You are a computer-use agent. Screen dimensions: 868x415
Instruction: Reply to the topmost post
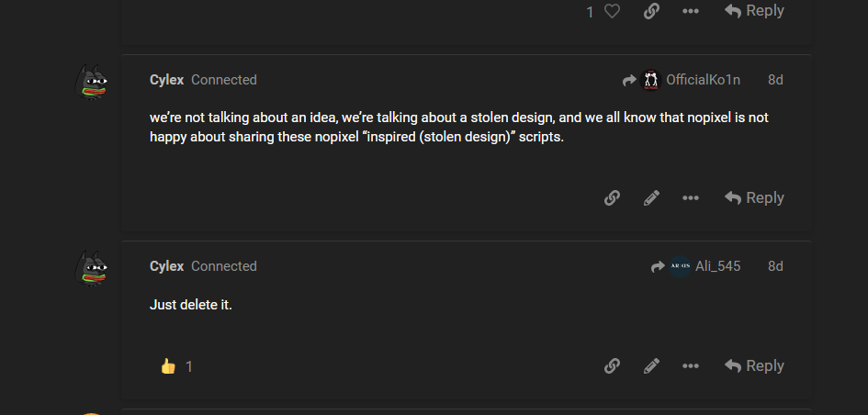tap(754, 10)
